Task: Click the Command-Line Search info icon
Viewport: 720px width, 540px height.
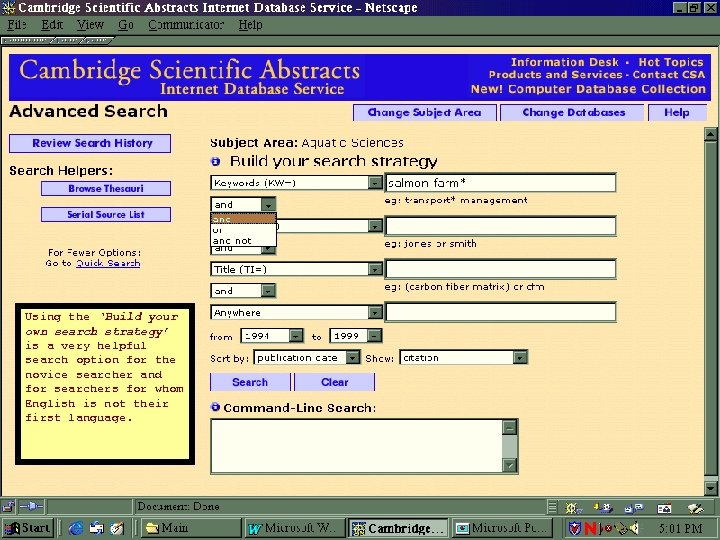Action: click(215, 407)
